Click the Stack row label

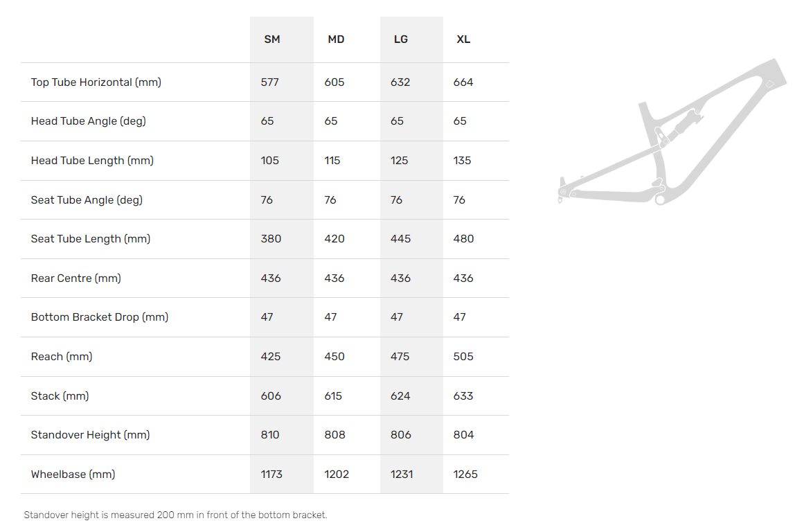pyautogui.click(x=60, y=396)
